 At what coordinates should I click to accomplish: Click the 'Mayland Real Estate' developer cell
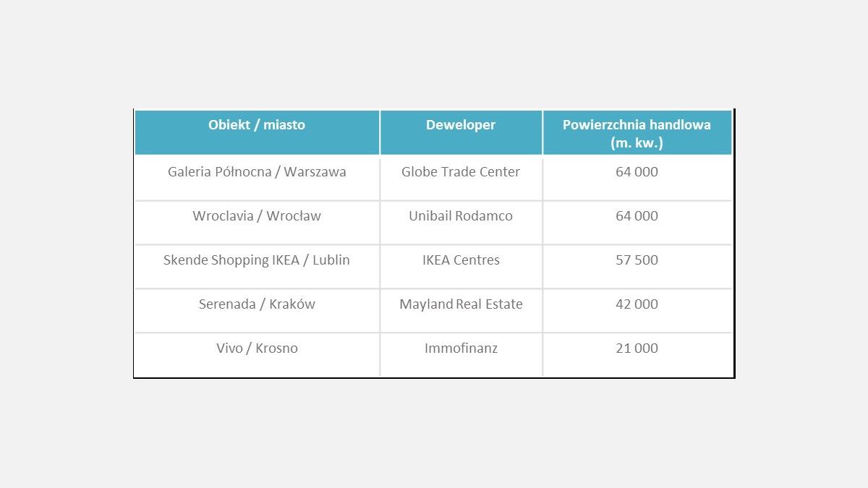tap(461, 304)
